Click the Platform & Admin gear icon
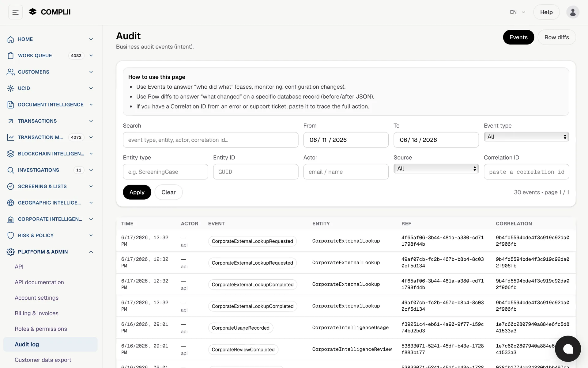 pyautogui.click(x=11, y=252)
